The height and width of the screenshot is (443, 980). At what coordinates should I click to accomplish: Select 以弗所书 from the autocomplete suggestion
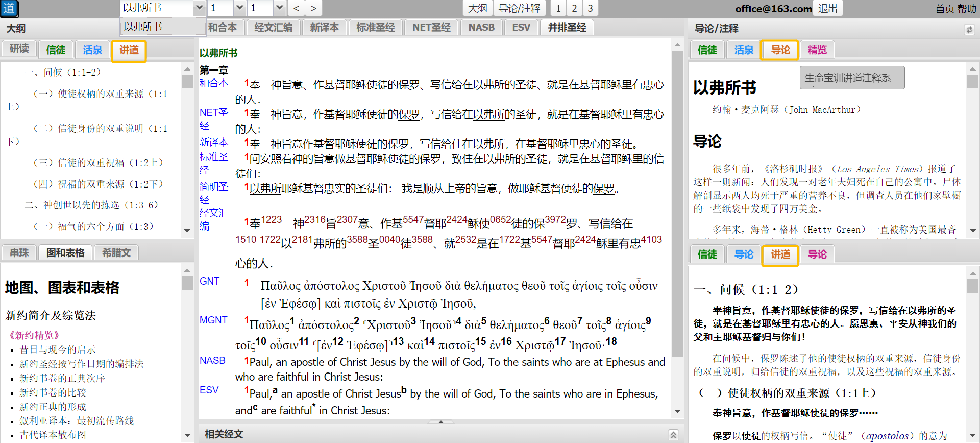pyautogui.click(x=143, y=27)
